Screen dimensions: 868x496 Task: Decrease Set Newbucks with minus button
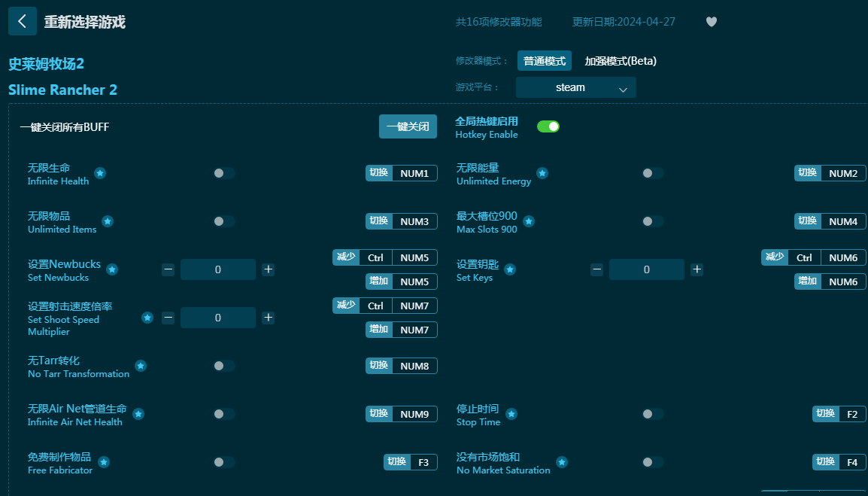click(168, 270)
